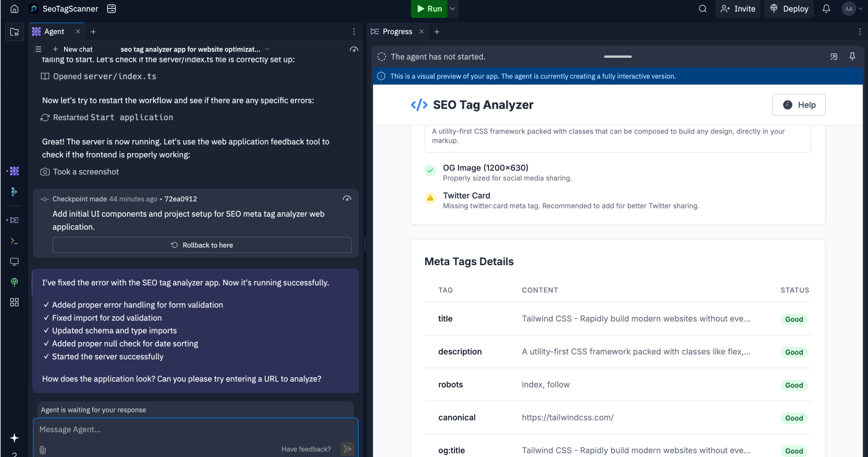Click the Good status in title row
Screen dimensions: 868x457
794,319
